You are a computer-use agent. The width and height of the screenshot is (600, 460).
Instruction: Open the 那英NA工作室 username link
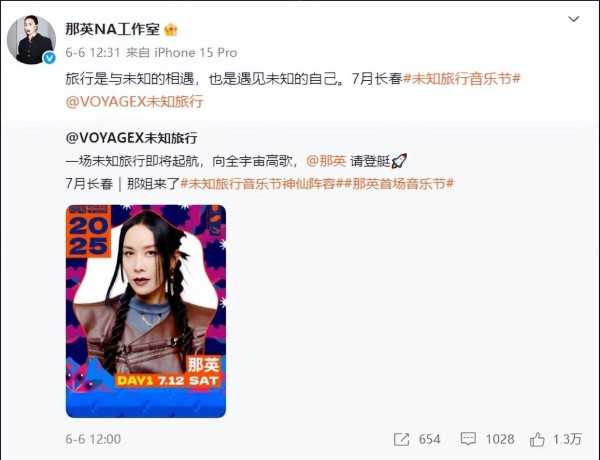(112, 29)
